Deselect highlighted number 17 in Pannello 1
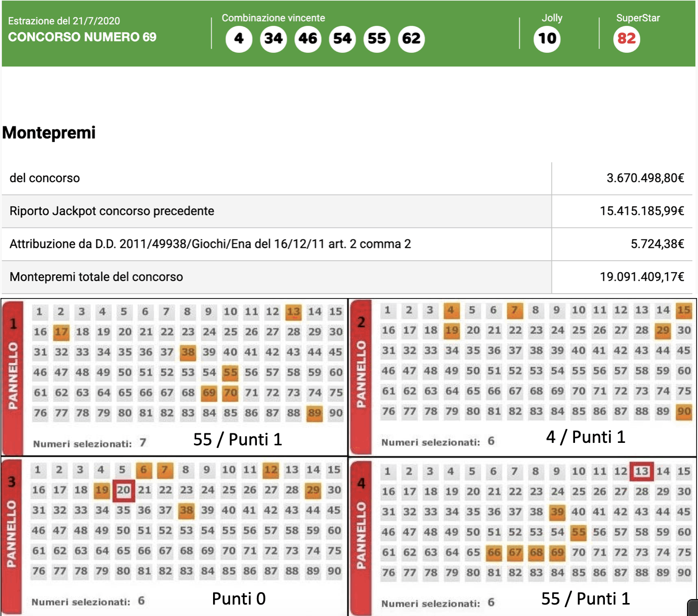This screenshot has width=698, height=616. (x=61, y=332)
